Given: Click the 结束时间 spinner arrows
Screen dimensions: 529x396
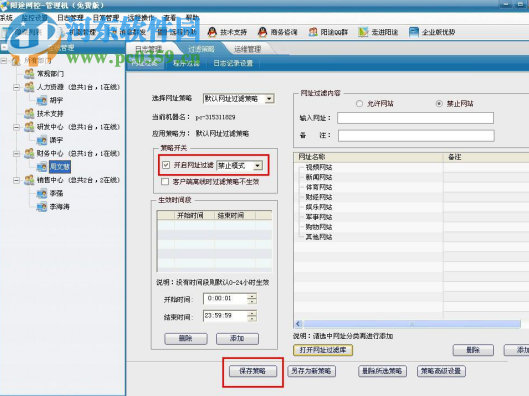Looking at the screenshot, I should (x=252, y=316).
